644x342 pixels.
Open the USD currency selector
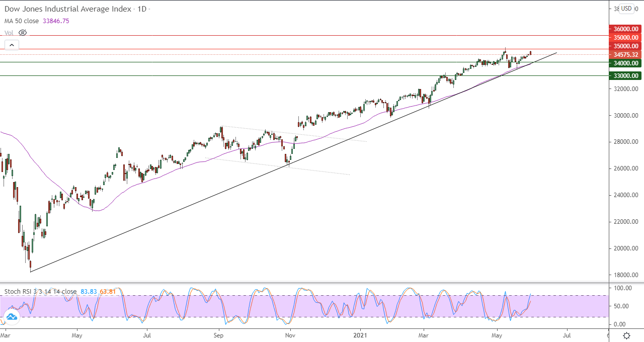coord(626,9)
